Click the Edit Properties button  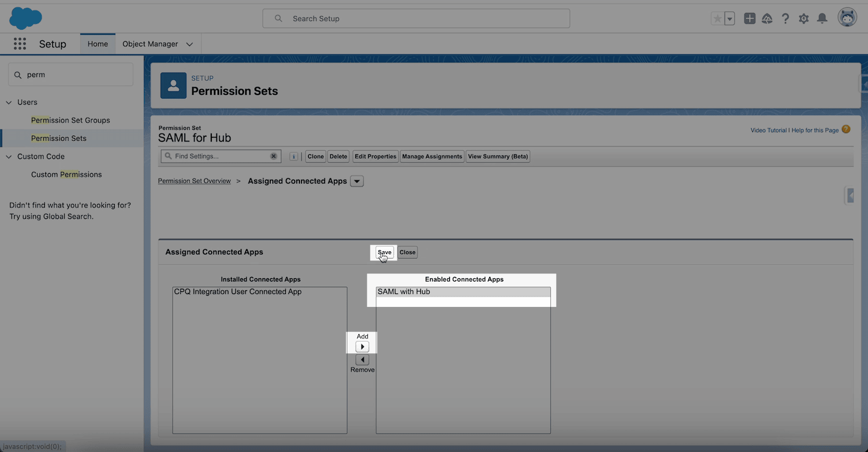pos(376,157)
